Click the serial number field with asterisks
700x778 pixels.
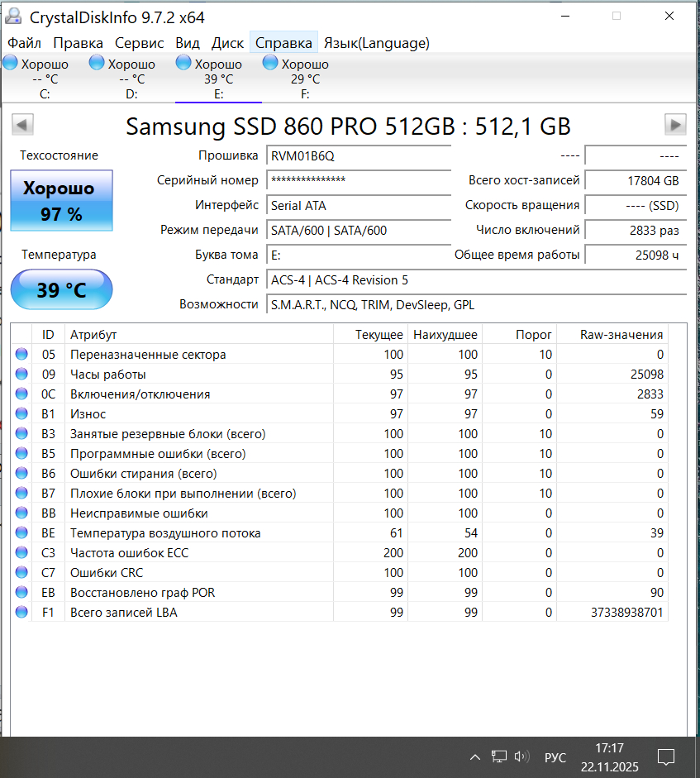point(359,180)
